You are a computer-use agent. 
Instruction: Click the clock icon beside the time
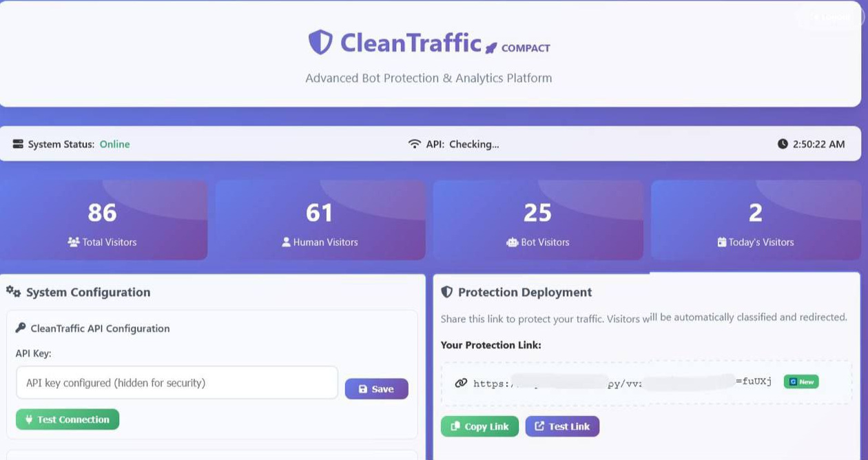click(783, 144)
